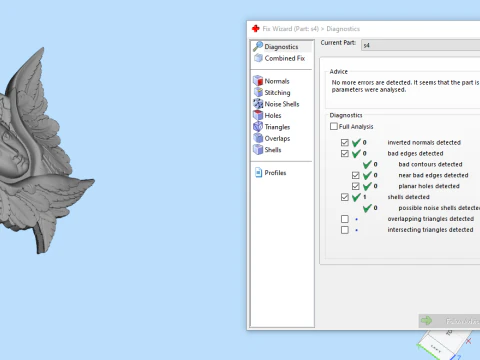
Task: Click the Follow Advice button
Action: 449,321
